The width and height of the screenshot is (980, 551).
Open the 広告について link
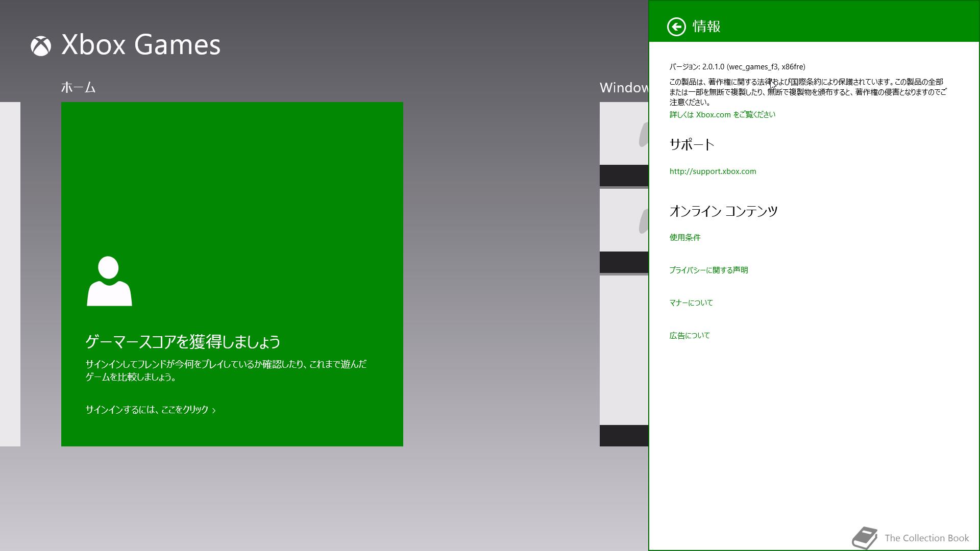pyautogui.click(x=690, y=336)
